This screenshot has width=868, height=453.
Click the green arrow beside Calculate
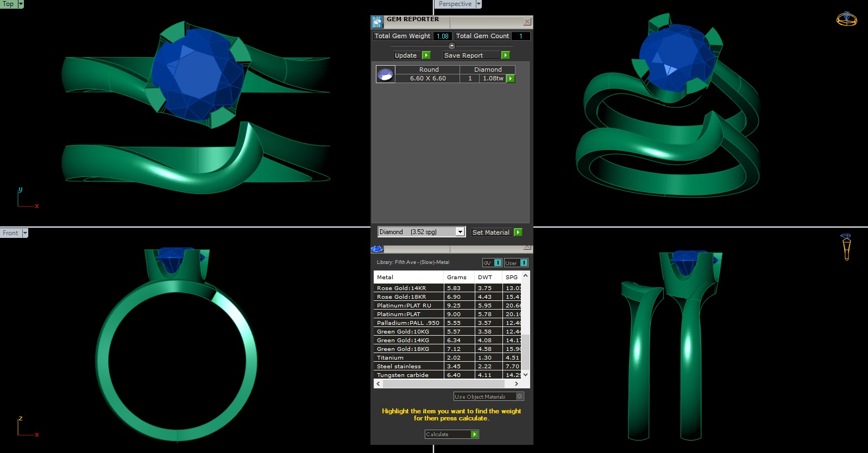pyautogui.click(x=475, y=435)
